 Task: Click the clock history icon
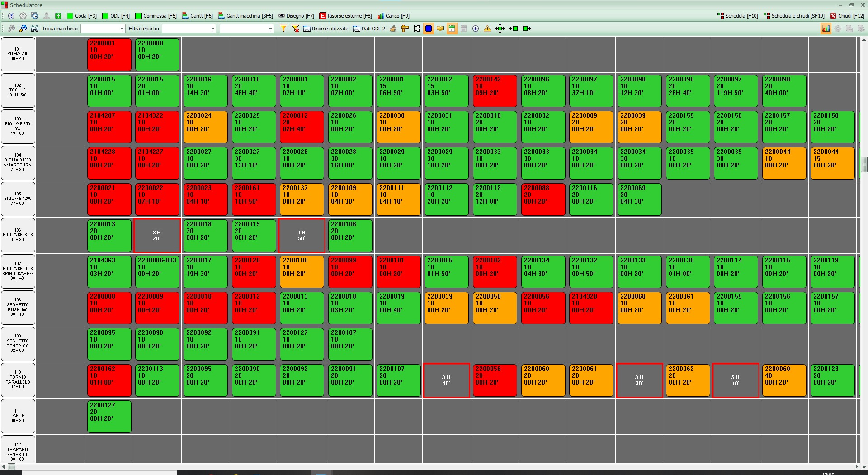35,16
